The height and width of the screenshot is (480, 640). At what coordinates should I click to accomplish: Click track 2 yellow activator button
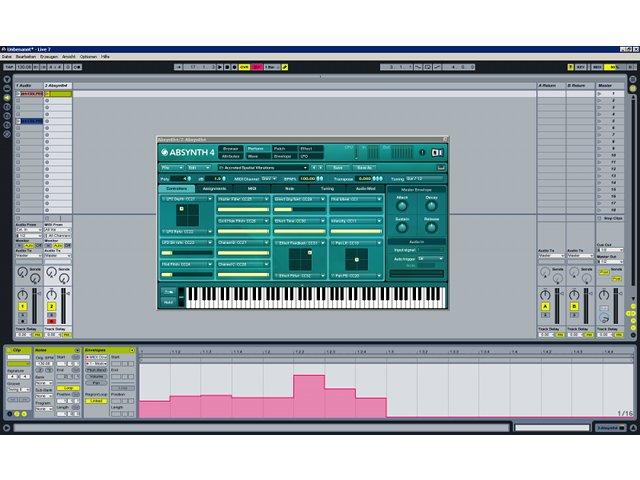pos(51,306)
